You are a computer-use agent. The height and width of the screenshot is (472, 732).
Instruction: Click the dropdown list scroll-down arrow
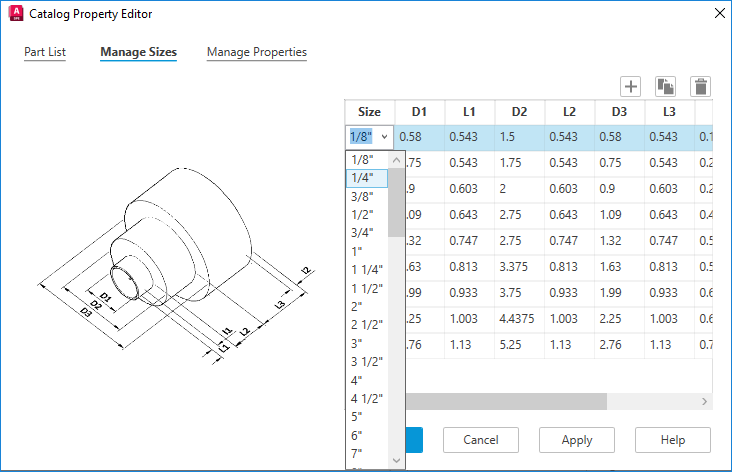(x=396, y=460)
